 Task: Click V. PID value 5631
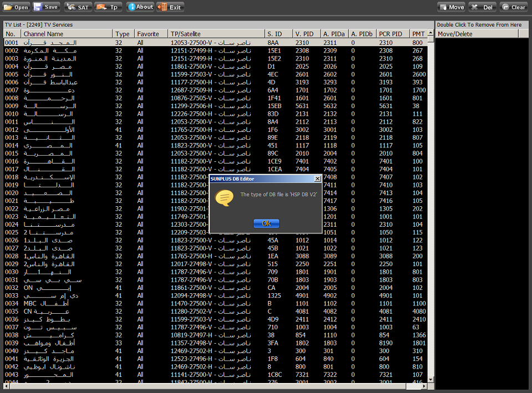coord(302,106)
